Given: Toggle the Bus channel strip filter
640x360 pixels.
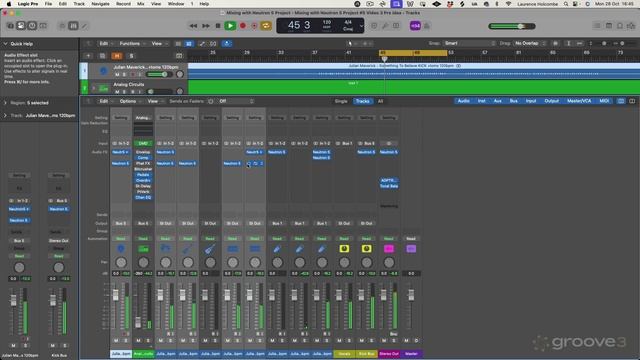Looking at the screenshot, I should click(513, 101).
